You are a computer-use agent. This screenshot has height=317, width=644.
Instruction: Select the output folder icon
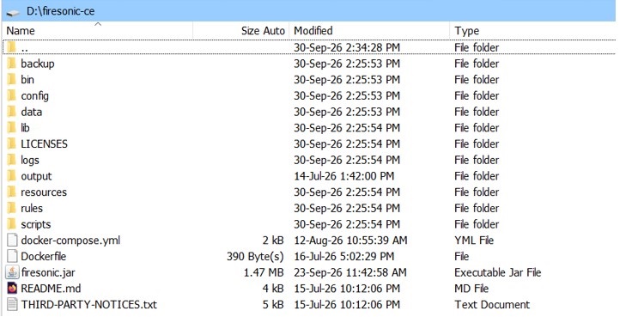pos(12,175)
